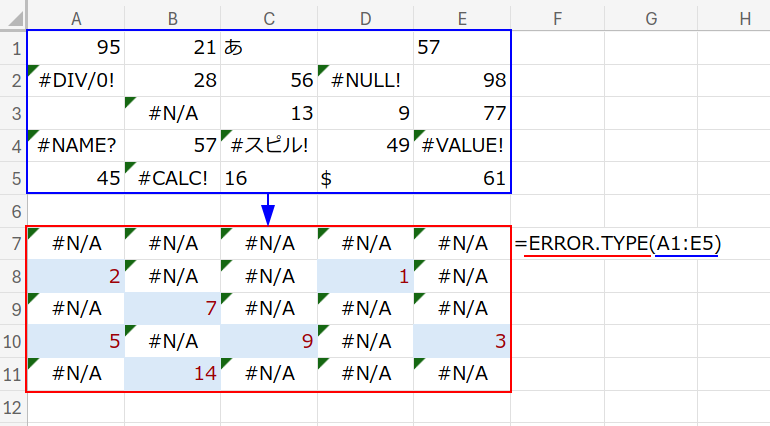Select cell with value 95

coord(76,47)
